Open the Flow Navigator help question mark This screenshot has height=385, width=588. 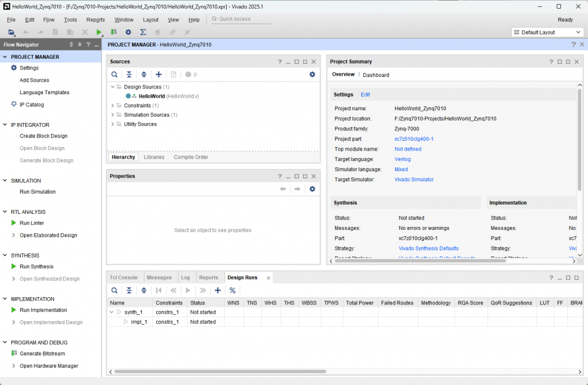(88, 44)
